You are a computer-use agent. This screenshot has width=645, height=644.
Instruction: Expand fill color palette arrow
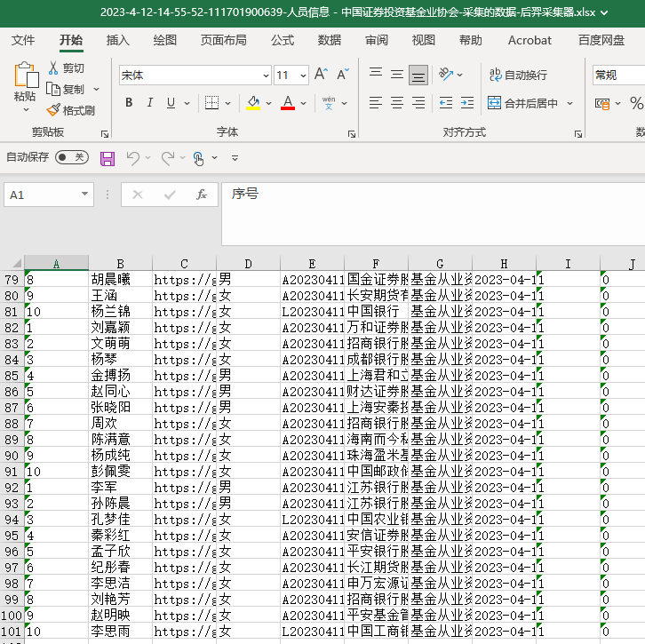tap(268, 103)
